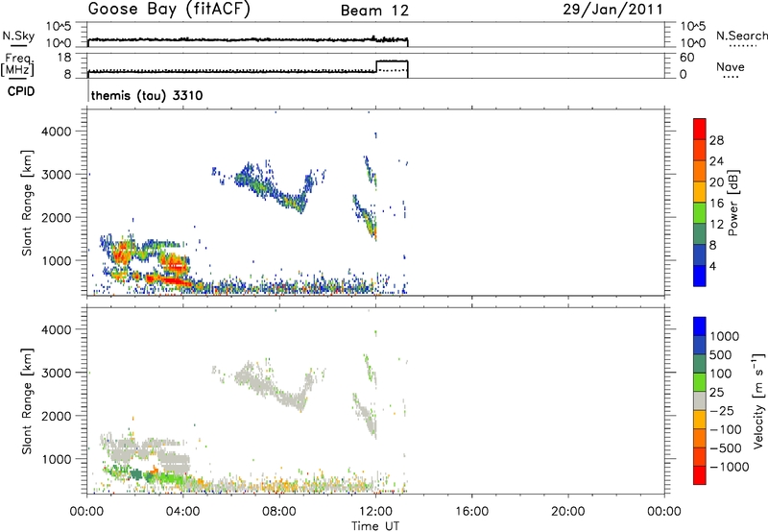Click the date '29/Jan/2011'

pyautogui.click(x=612, y=10)
